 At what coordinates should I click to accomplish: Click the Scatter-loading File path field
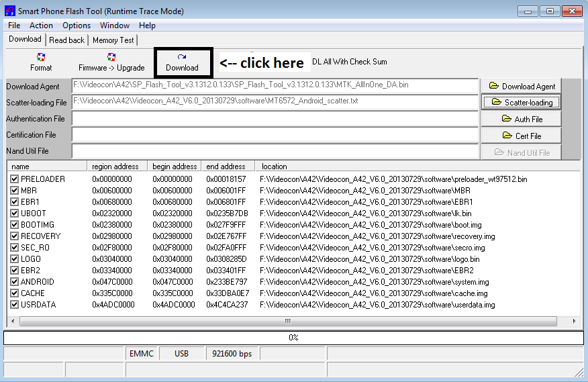coord(275,101)
